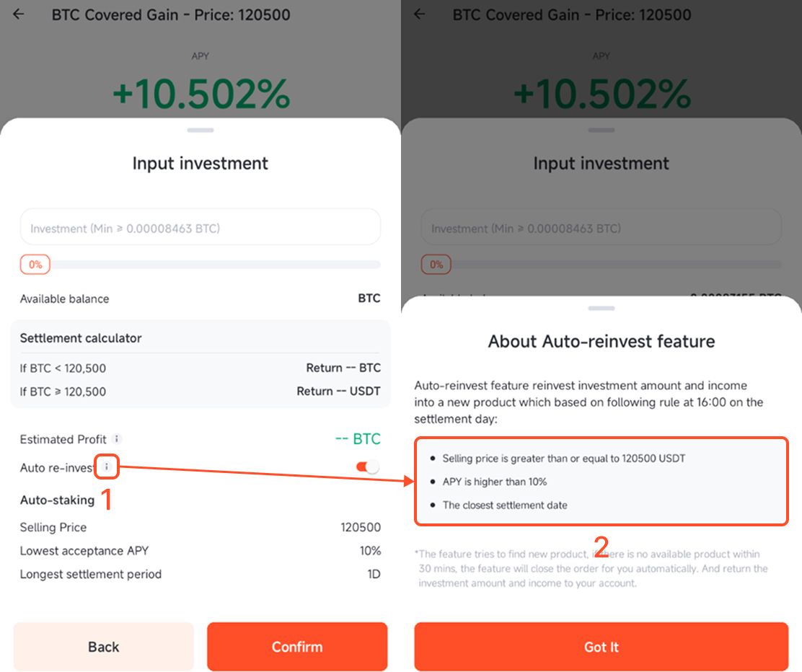Open the Estimated Profit info icon
Viewport: 802px width, 672px height.
[x=118, y=438]
